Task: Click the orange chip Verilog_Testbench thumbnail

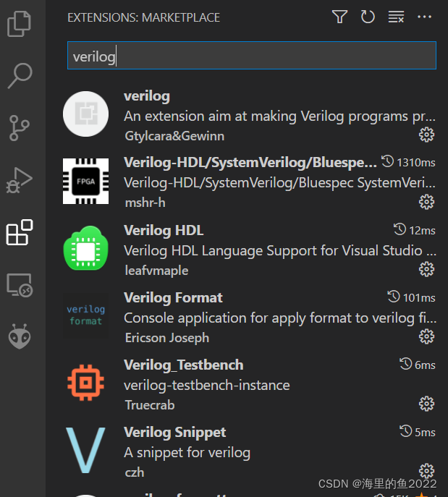Action: pos(85,383)
